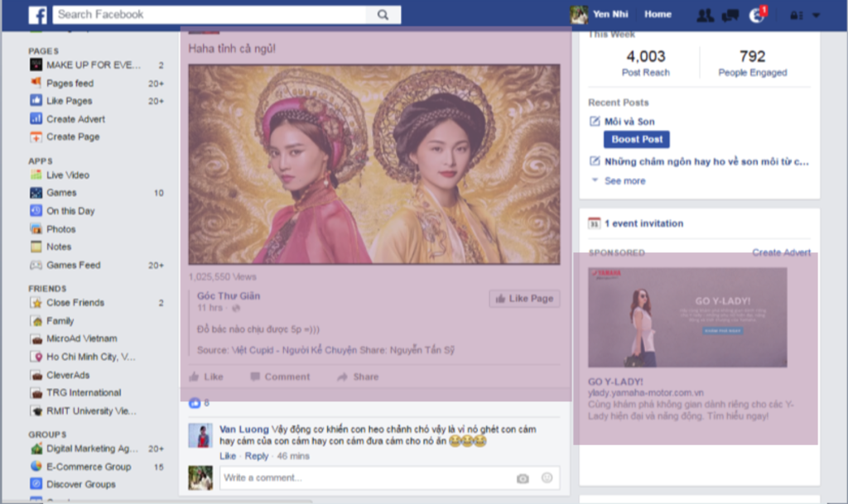Click the Live Video icon

coord(36,175)
